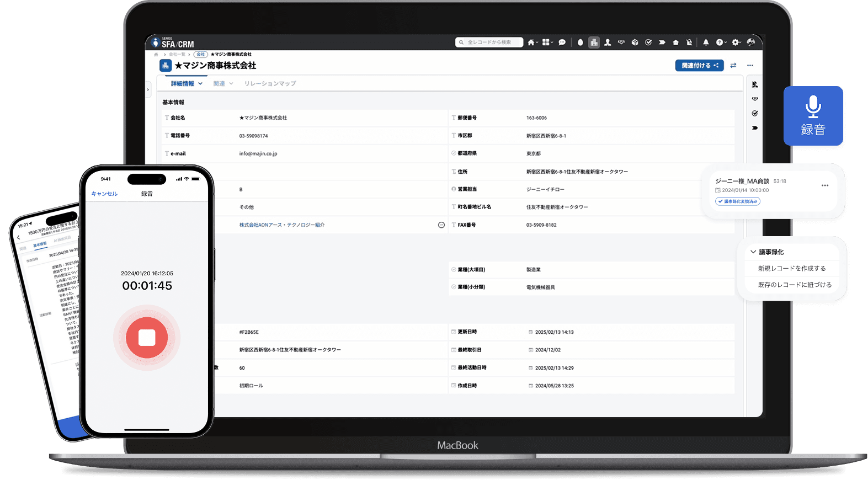This screenshot has width=868, height=480.
Task: Click the FAX number 03-5909-8182
Action: click(x=541, y=225)
